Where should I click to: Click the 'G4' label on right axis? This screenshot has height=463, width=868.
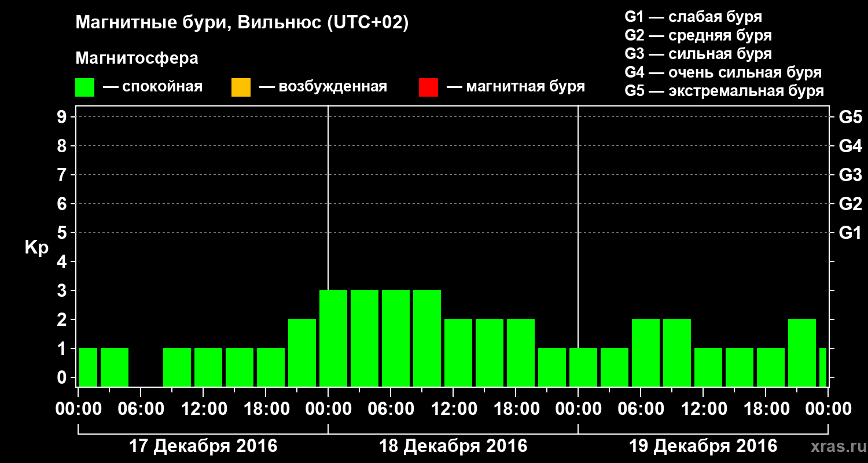(x=851, y=146)
